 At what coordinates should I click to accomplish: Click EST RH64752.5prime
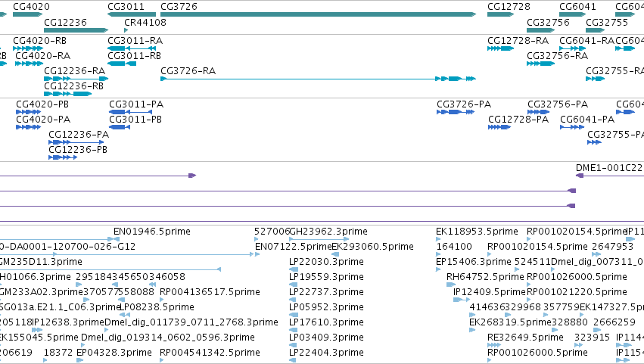tap(451, 285)
